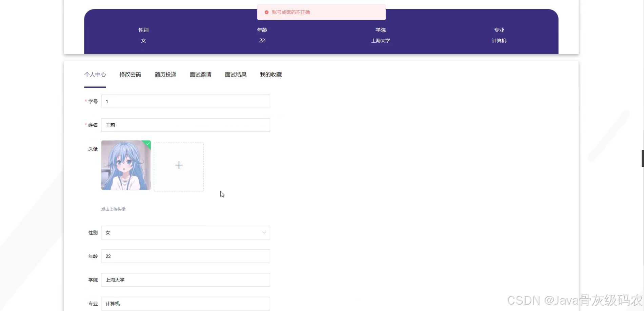Click the page vertical scrollbar handle

(x=643, y=159)
